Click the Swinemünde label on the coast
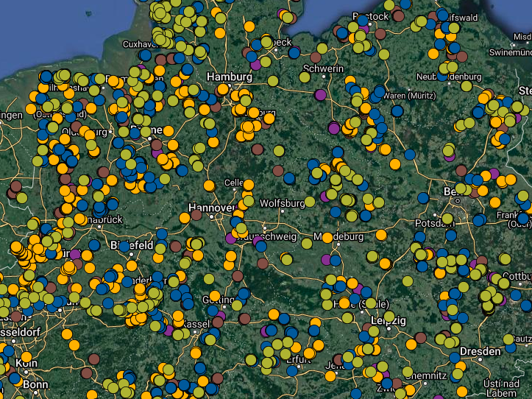The image size is (532, 399). coord(510,53)
